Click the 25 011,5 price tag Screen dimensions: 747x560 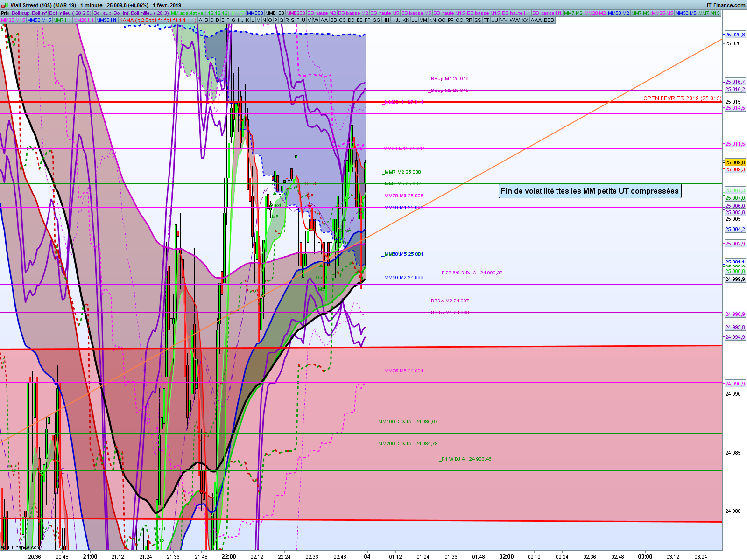[x=735, y=144]
